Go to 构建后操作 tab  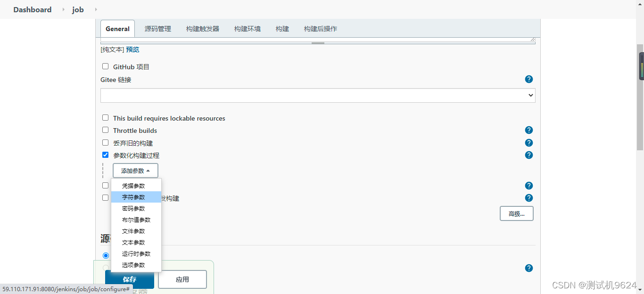(x=321, y=29)
